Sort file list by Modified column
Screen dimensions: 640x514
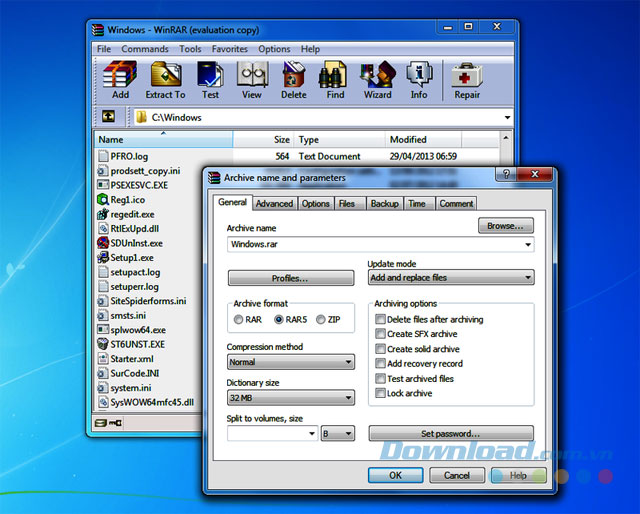(423, 139)
